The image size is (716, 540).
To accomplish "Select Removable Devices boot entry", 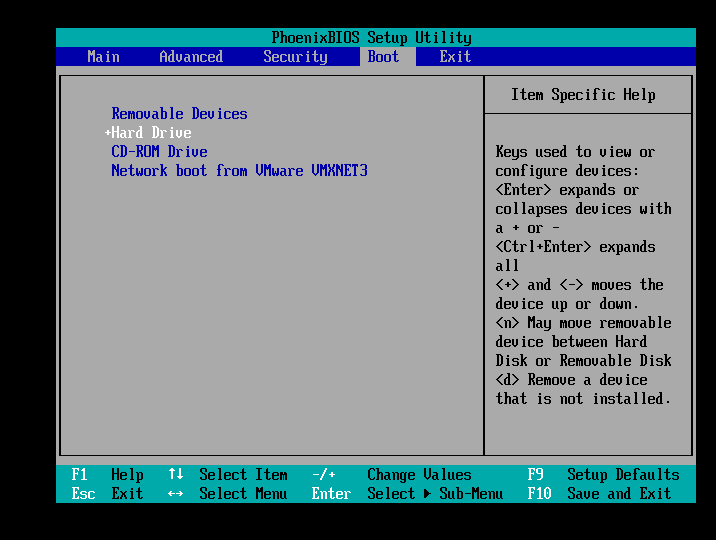I will click(179, 114).
